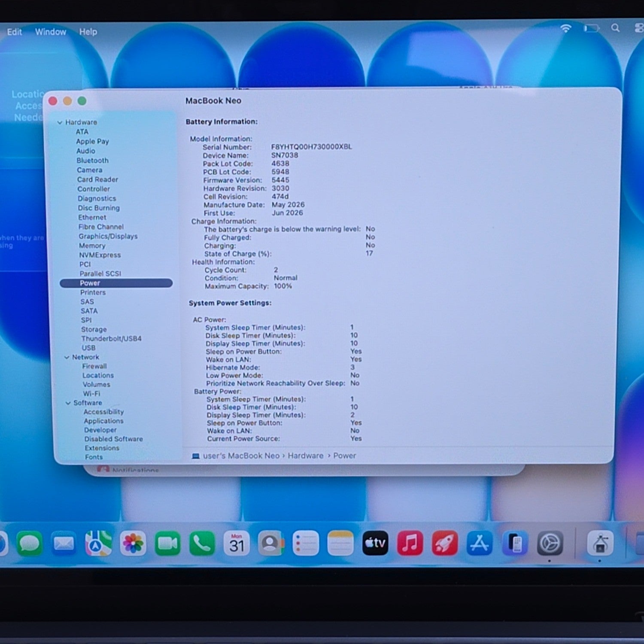This screenshot has width=644, height=644.
Task: Select Memory in the sidebar
Action: [92, 246]
